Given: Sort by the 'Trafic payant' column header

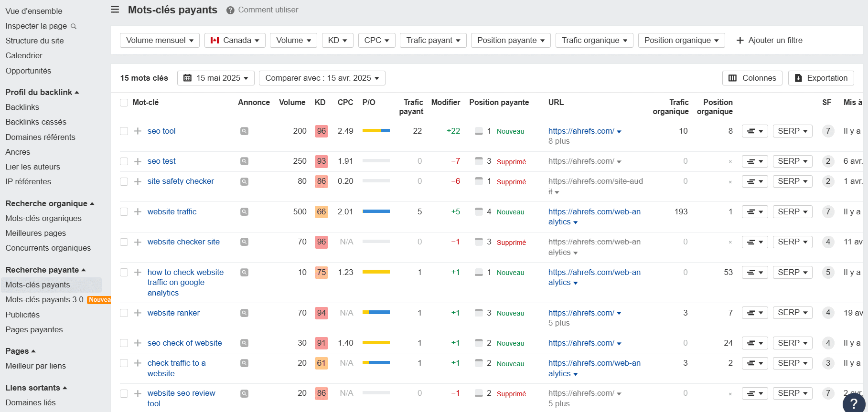Looking at the screenshot, I should 411,107.
